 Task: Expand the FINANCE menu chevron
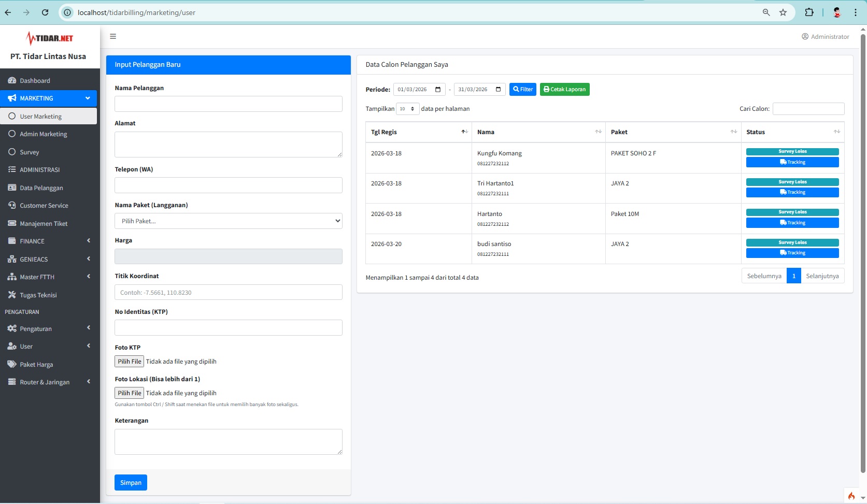89,241
